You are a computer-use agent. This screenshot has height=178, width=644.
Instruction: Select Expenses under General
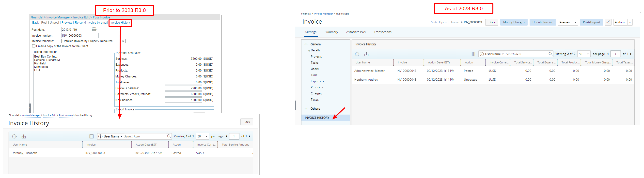click(x=317, y=81)
